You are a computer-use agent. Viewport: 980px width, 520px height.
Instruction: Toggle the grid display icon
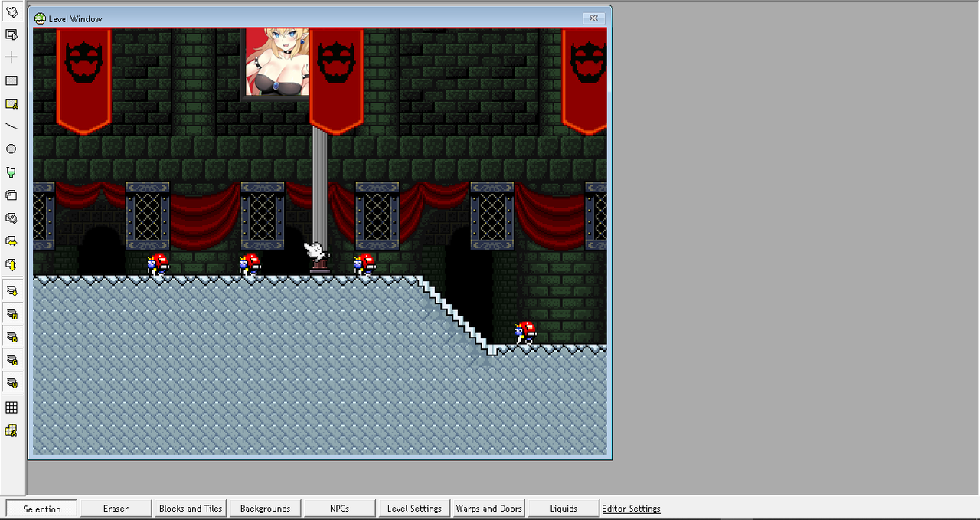pyautogui.click(x=11, y=407)
